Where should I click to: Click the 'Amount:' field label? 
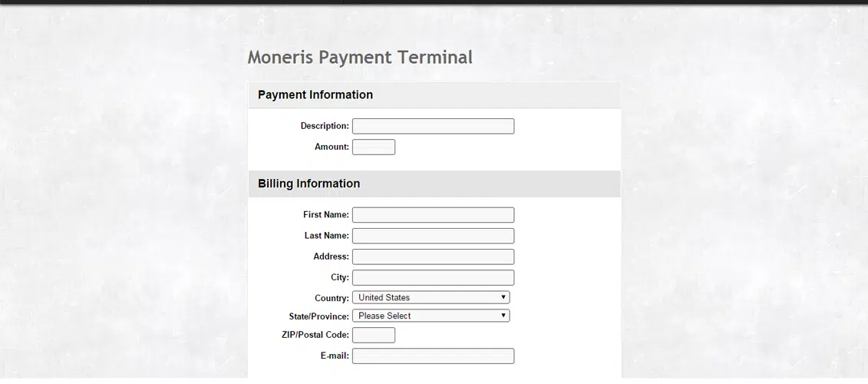(x=332, y=147)
